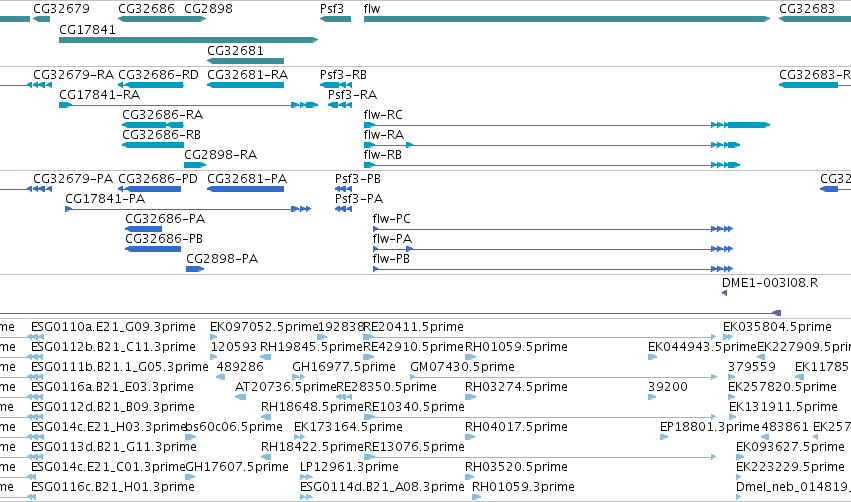This screenshot has height=502, width=851.
Task: Click the GH17607.5prime EST label
Action: coord(237,467)
